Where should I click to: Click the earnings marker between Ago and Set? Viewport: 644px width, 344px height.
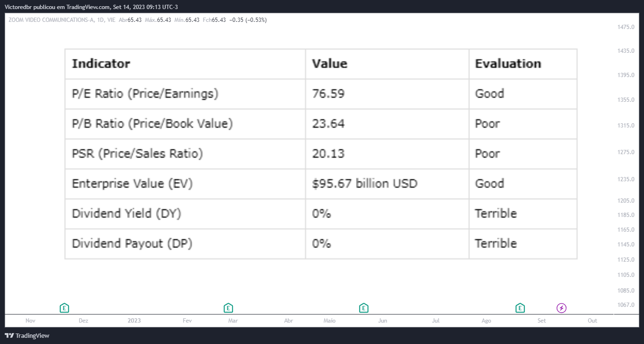pos(520,308)
